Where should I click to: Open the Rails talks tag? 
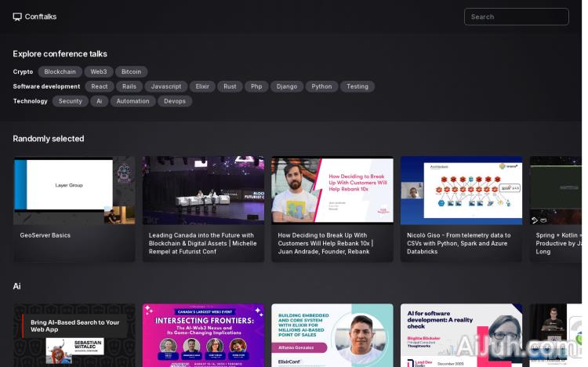click(x=129, y=86)
